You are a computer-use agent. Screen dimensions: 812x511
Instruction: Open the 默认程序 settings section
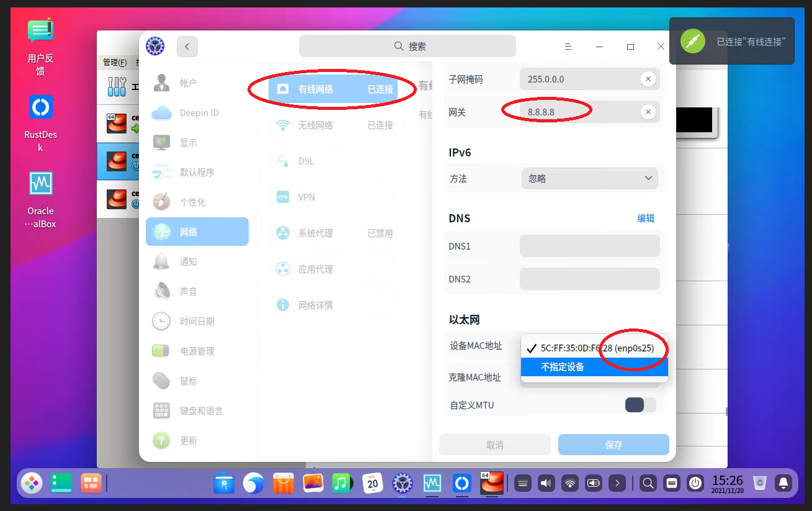tap(197, 172)
